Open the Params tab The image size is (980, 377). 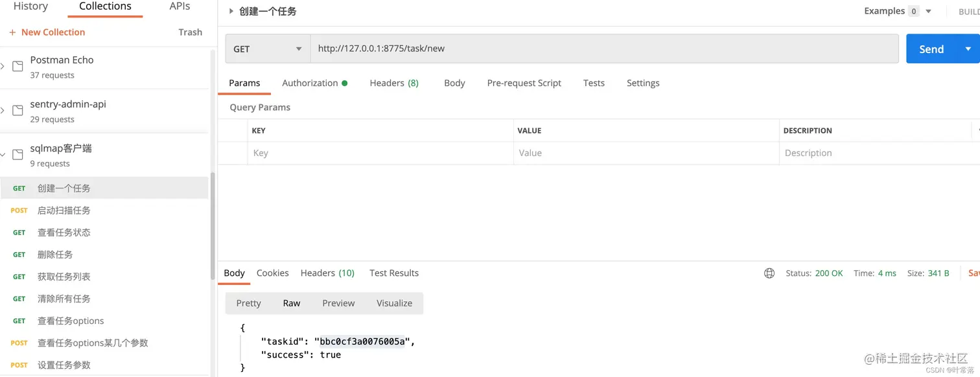tap(244, 83)
